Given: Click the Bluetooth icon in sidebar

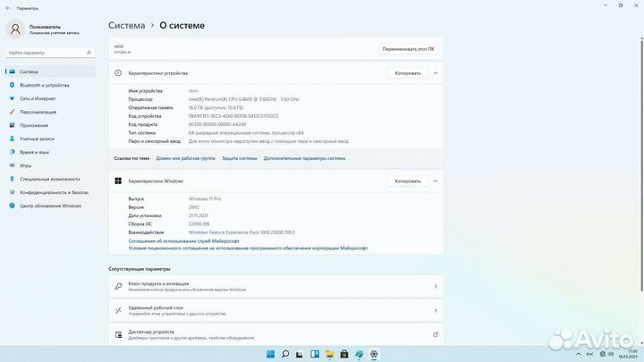Looking at the screenshot, I should pos(12,85).
